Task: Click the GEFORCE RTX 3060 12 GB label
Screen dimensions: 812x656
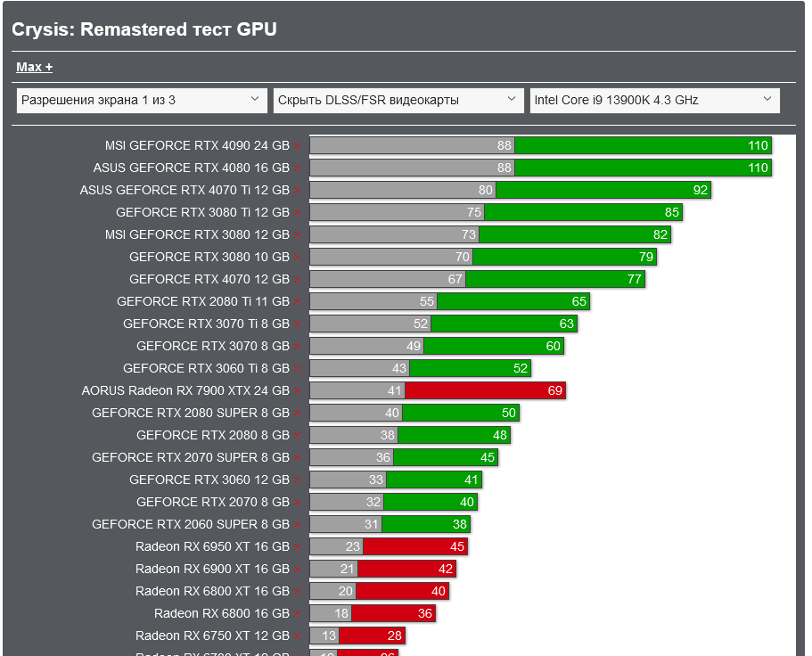Action: (x=209, y=480)
